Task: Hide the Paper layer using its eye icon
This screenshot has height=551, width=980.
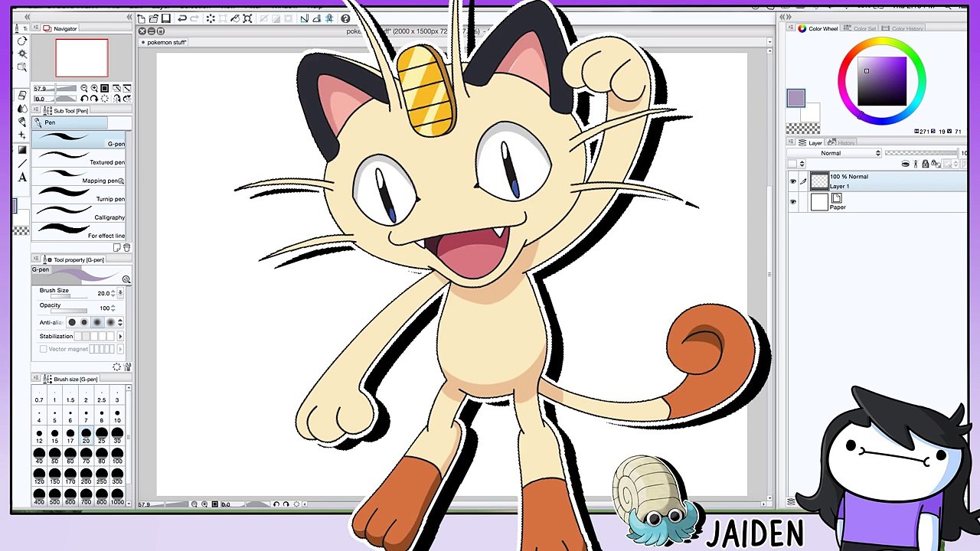Action: [x=792, y=202]
